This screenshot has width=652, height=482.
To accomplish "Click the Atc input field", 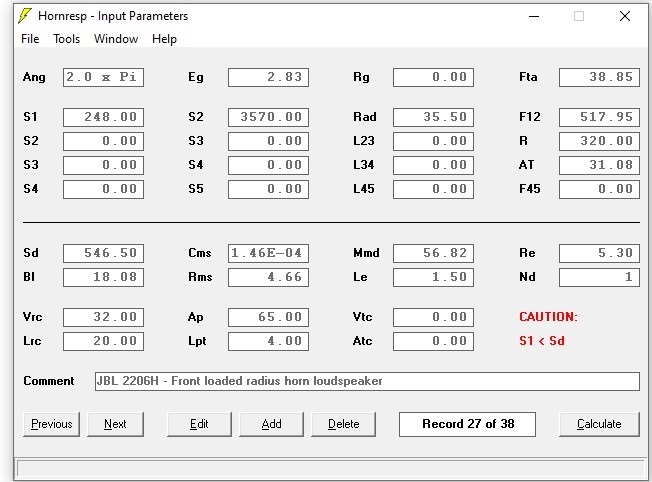I will click(x=433, y=342).
